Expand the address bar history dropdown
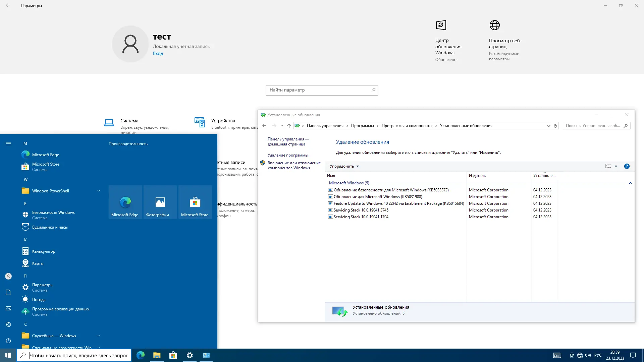 pyautogui.click(x=548, y=126)
